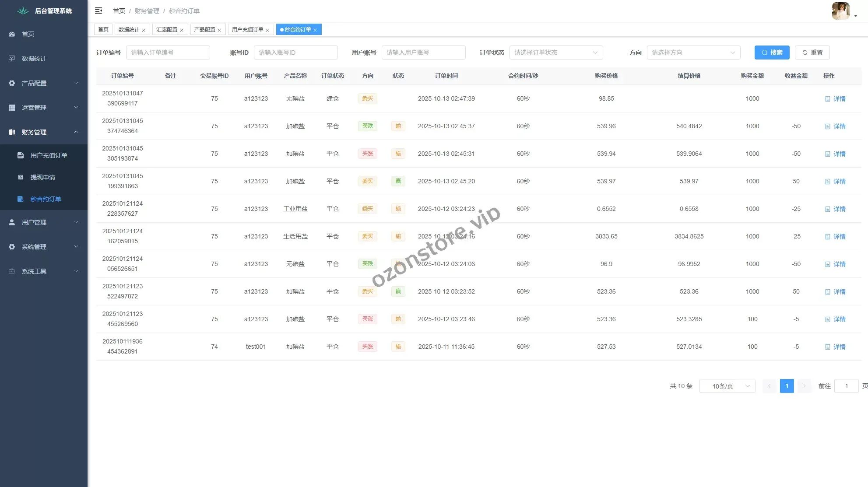Switch to the 汇率配置 tab
This screenshot has width=868, height=487.
coord(167,30)
